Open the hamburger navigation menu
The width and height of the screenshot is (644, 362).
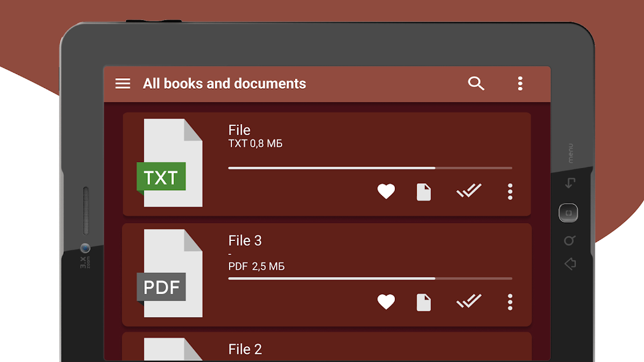[122, 84]
